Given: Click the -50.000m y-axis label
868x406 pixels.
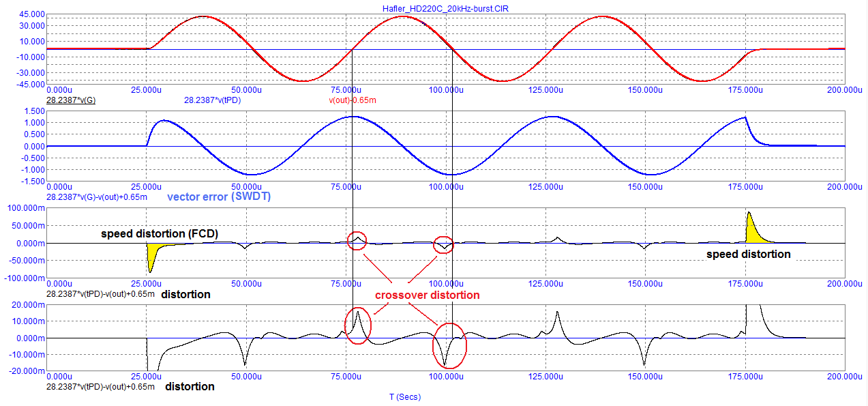Looking at the screenshot, I should (28, 260).
